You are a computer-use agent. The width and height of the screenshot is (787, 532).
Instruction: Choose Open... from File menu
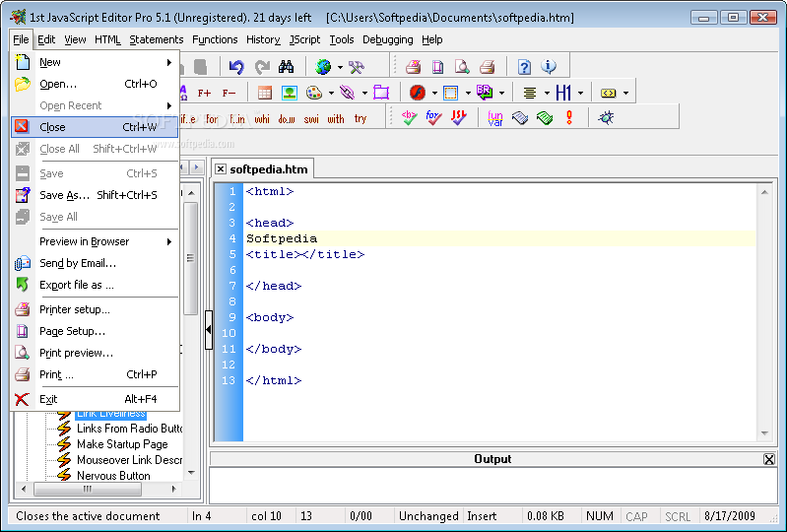click(x=95, y=84)
